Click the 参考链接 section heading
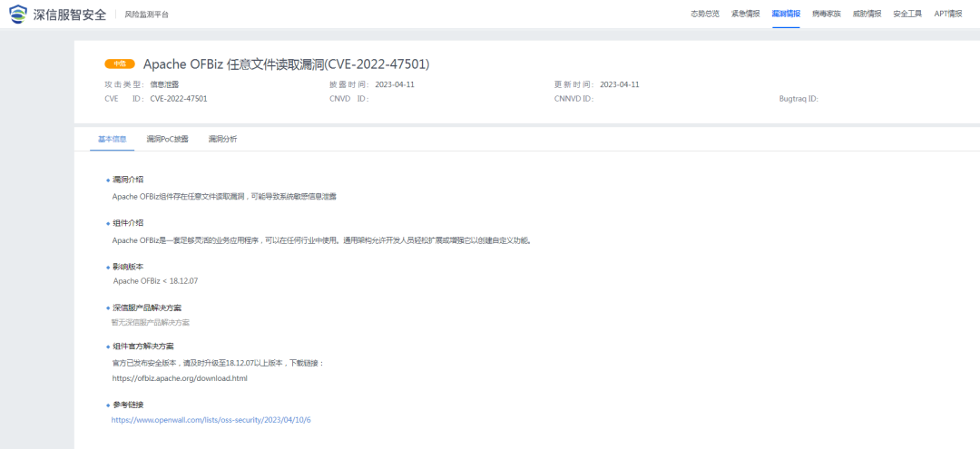Image resolution: width=980 pixels, height=449 pixels. point(128,405)
